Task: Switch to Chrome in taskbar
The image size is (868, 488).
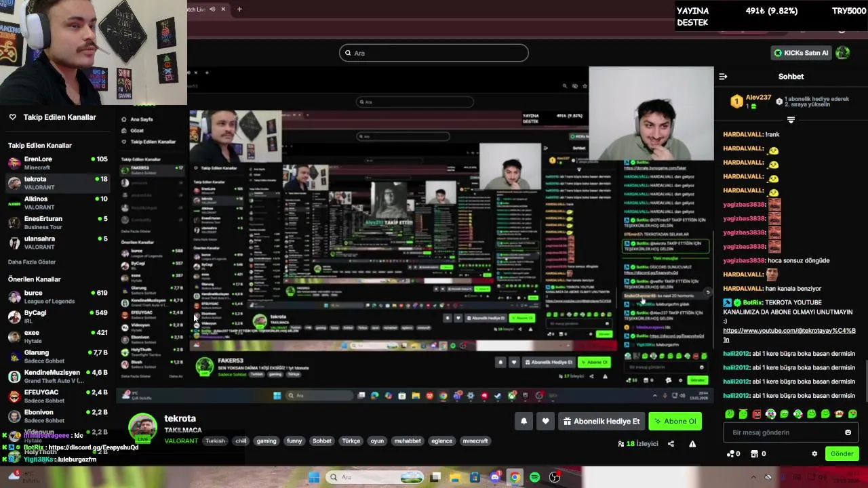Action: [x=515, y=477]
